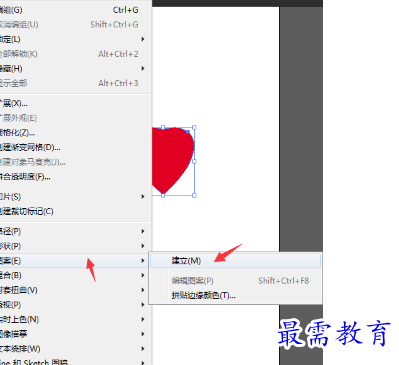Highlight the 图案(E) menu entry
Image resolution: width=399 pixels, height=365 pixels.
(x=75, y=261)
